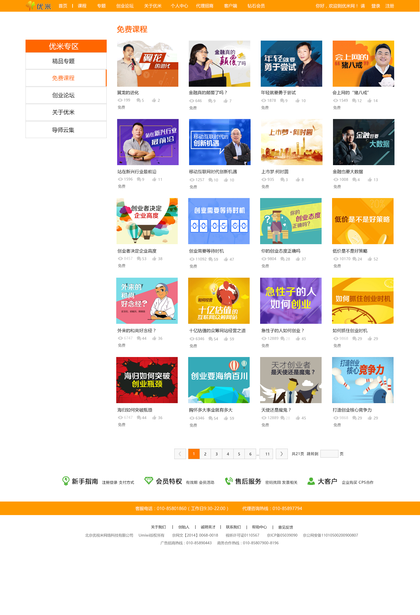
Task: Open 精品专题 in the sidebar
Action: coord(66,61)
